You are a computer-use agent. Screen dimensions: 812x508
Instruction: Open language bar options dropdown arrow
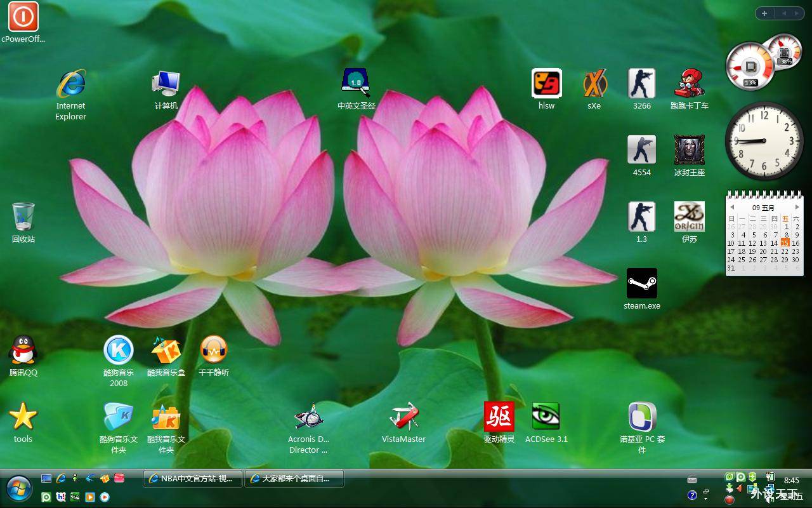tap(706, 498)
